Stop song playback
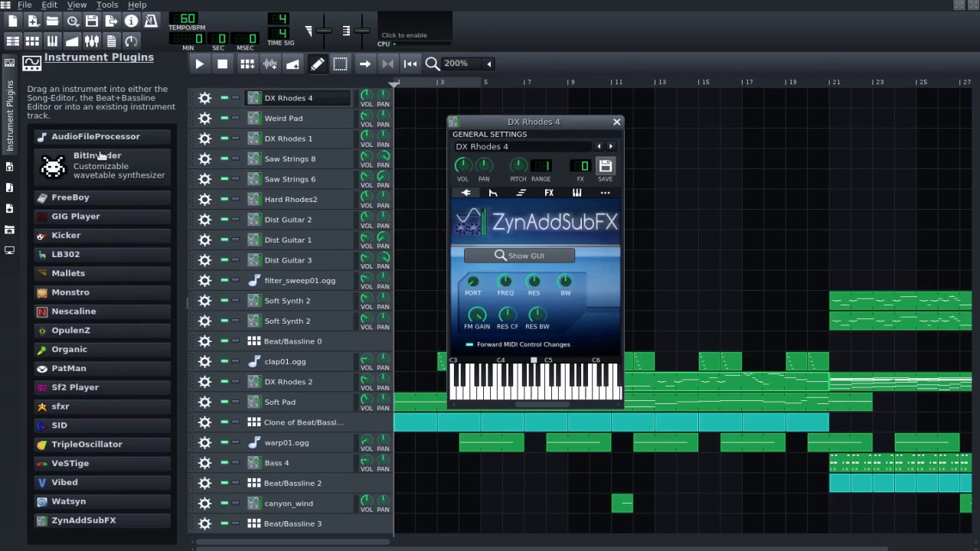980x551 pixels. point(223,64)
